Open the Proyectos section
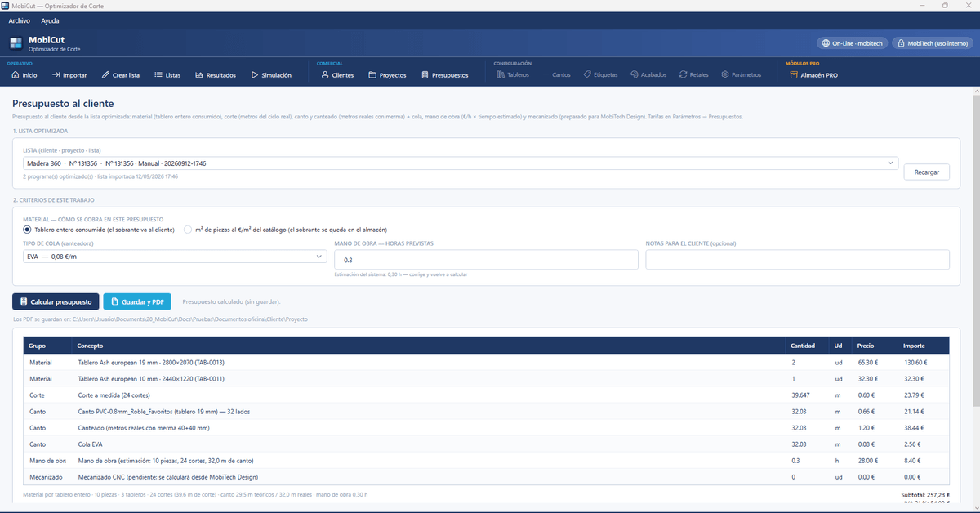The width and height of the screenshot is (980, 513). point(387,74)
